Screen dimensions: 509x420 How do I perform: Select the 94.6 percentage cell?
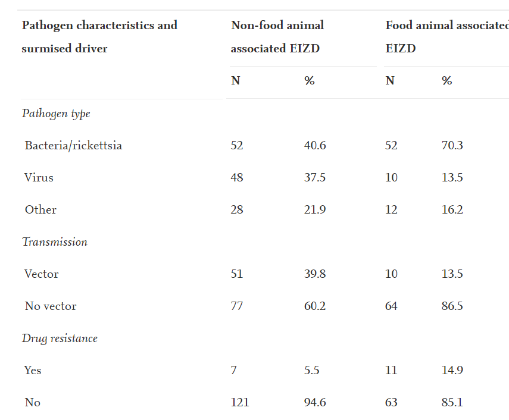click(315, 402)
